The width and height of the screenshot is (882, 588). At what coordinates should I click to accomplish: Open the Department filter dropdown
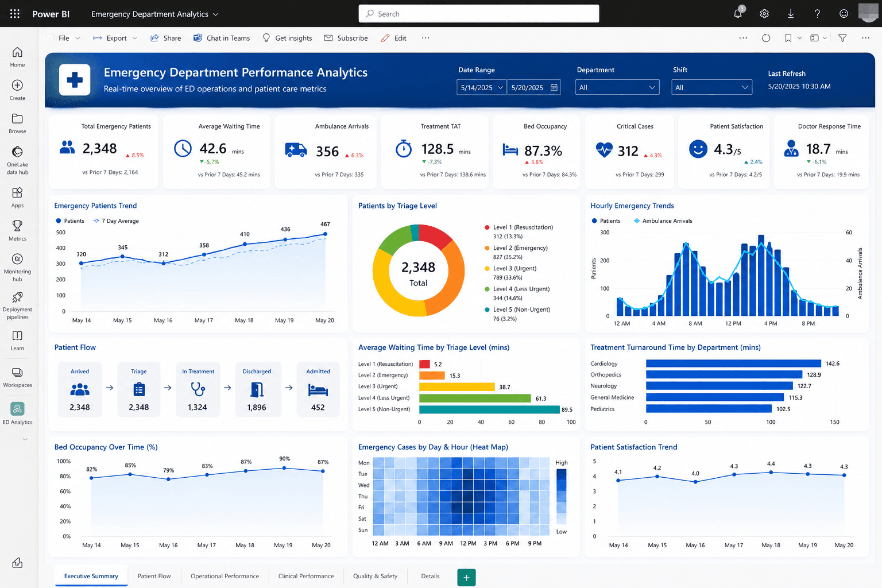[x=617, y=87]
